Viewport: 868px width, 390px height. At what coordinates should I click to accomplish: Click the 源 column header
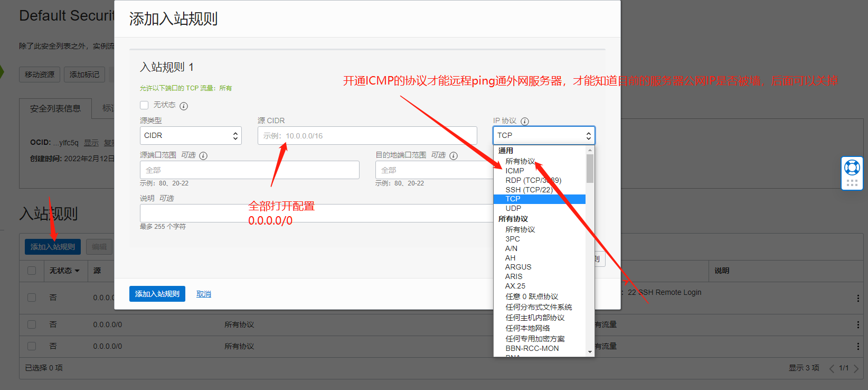click(97, 271)
